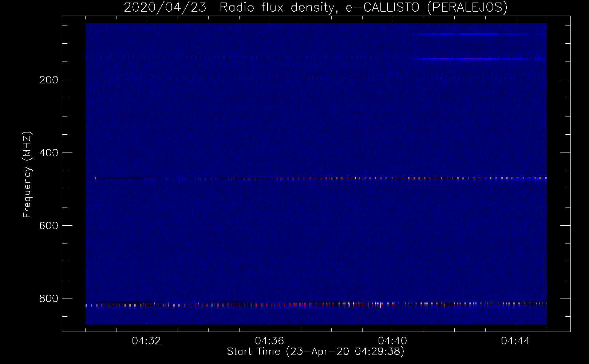Screen dimensions: 589x364
Task: Click the plot title text at the top
Action: [315, 7]
